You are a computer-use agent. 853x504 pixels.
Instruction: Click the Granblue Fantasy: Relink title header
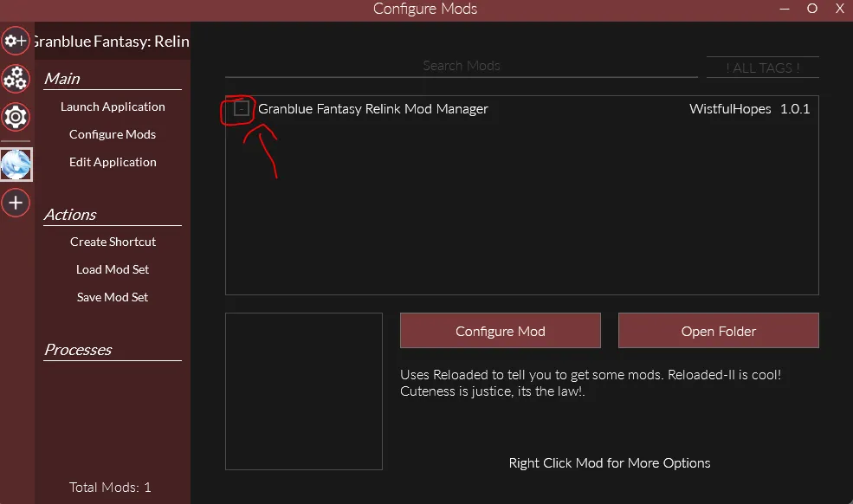[111, 42]
